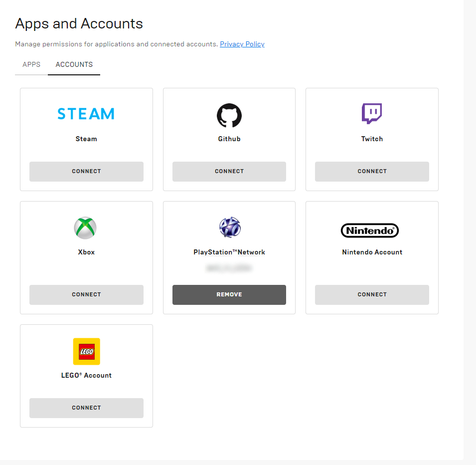Click the 'Manage permissions for applications' description

click(117, 44)
